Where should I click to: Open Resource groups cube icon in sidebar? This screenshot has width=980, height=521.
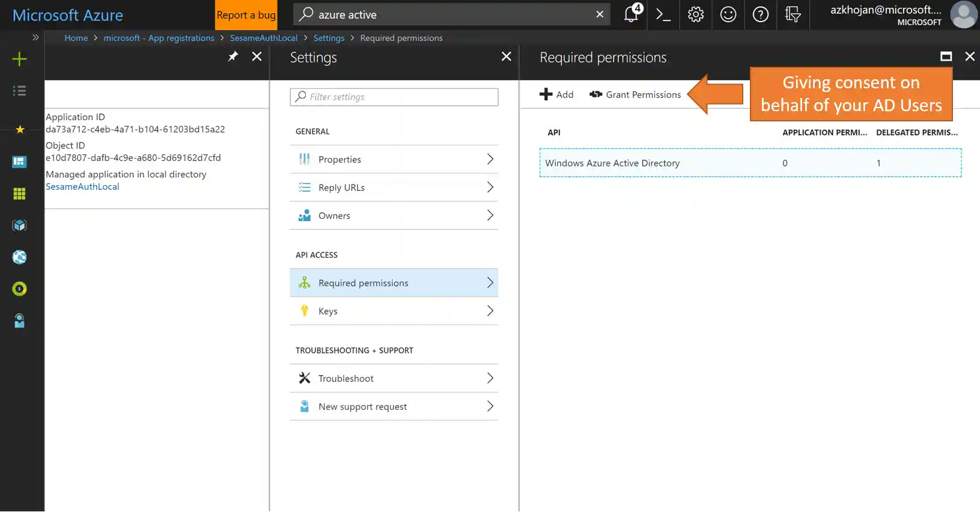pos(19,225)
